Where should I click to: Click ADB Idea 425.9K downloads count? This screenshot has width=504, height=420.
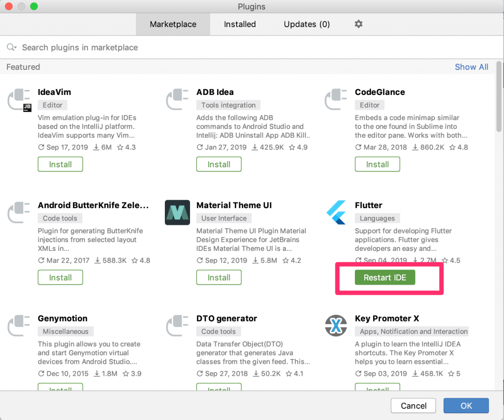click(268, 147)
